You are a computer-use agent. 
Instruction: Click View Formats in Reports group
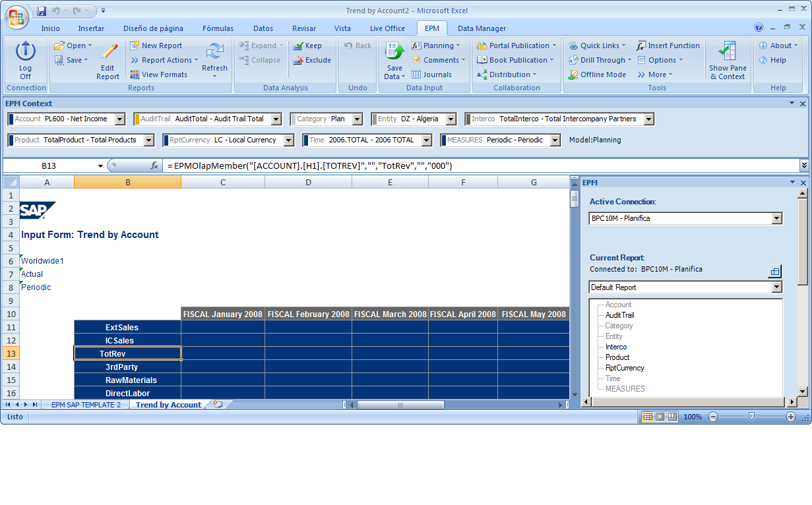[x=158, y=74]
